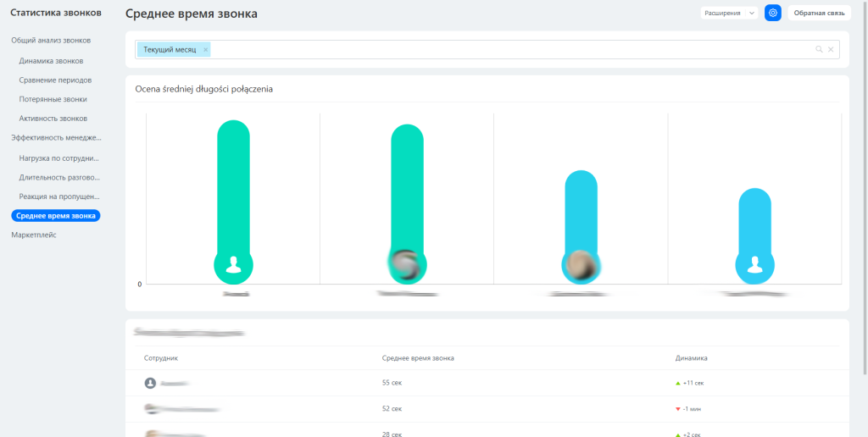Click the period filter input field

coord(509,50)
